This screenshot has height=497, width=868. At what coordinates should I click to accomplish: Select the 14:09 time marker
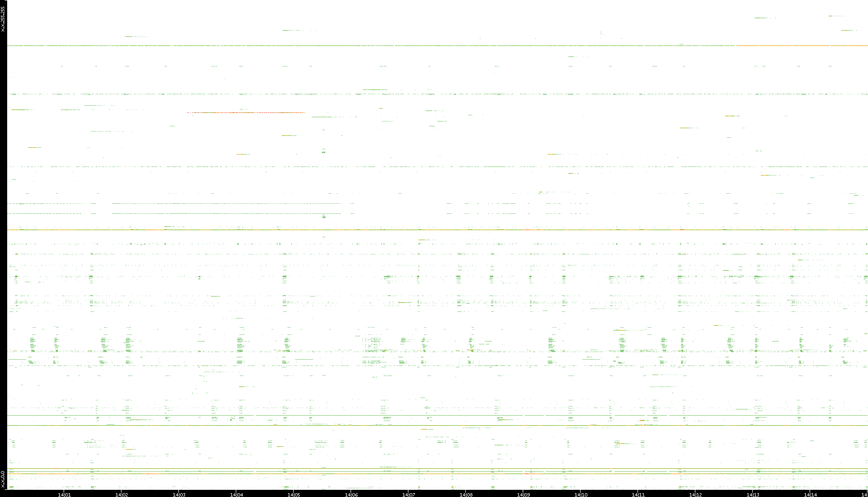coord(523,495)
